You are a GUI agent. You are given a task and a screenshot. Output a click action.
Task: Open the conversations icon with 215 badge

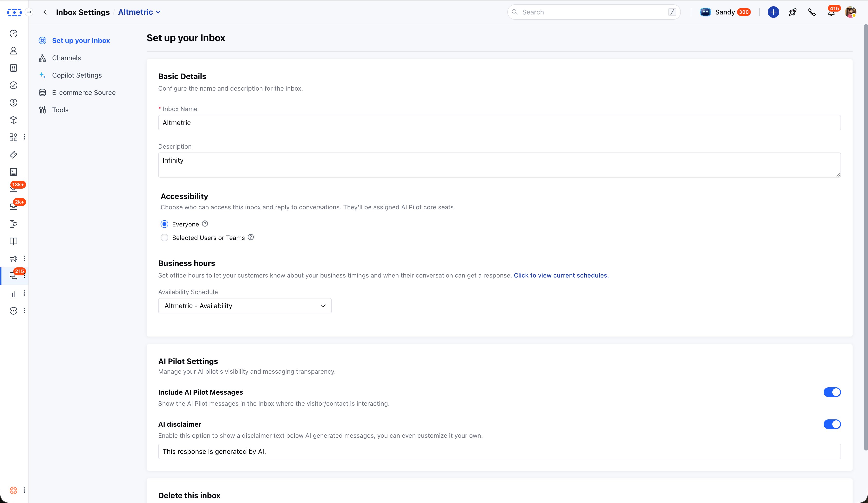click(14, 276)
